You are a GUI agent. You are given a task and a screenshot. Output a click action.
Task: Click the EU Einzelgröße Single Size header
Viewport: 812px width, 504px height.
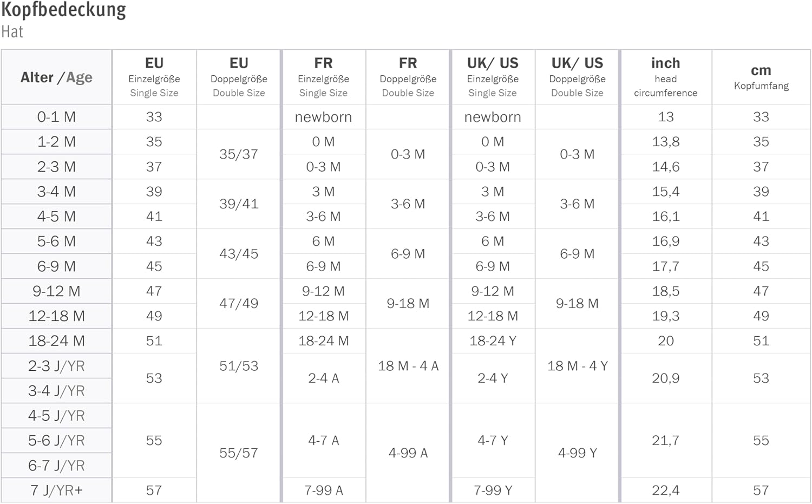pyautogui.click(x=154, y=77)
